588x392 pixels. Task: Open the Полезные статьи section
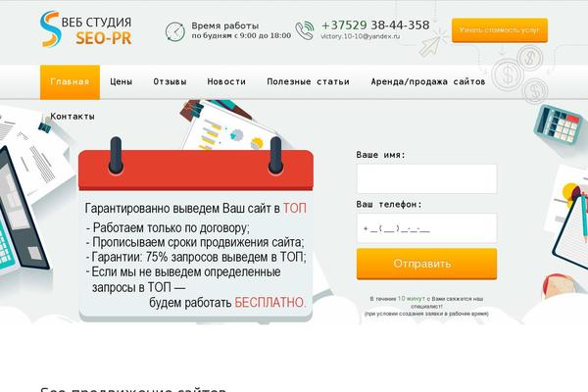click(x=309, y=81)
